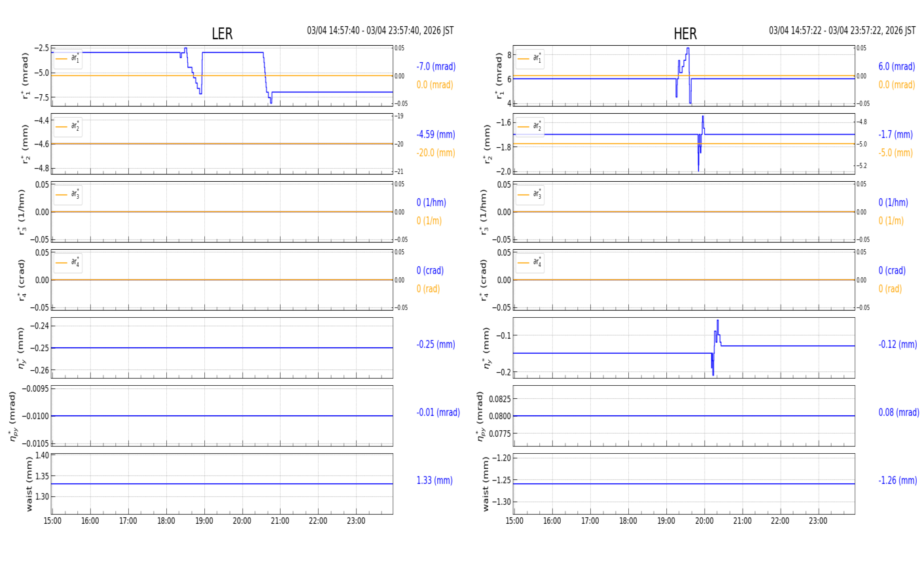Screen dimensions: 924x565
Task: Click the LER orange value 0 (1/m)
Action: click(429, 221)
